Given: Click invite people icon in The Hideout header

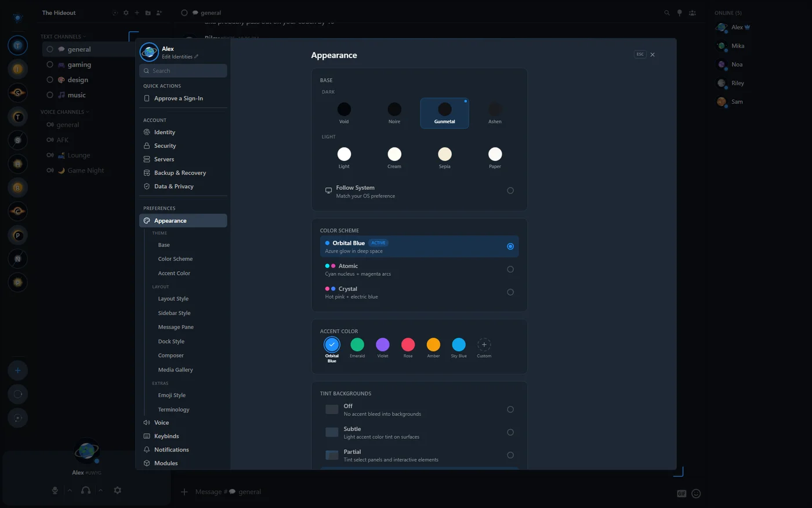Looking at the screenshot, I should click(159, 13).
